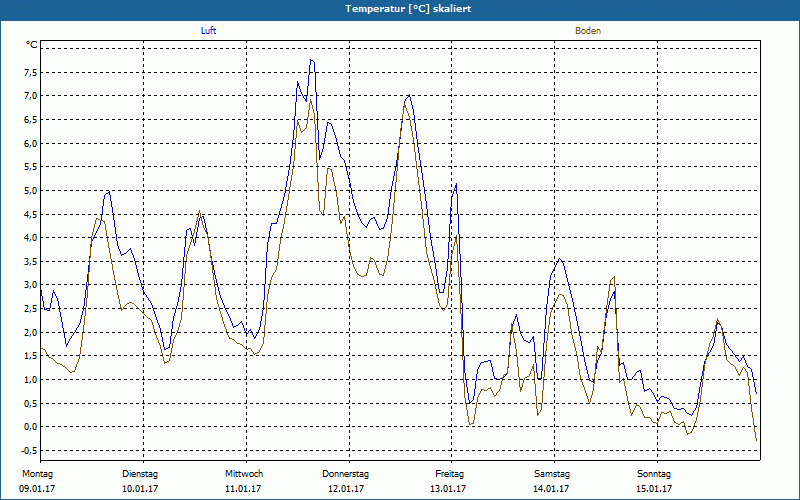The width and height of the screenshot is (800, 500).
Task: Click the date '11.01.17'
Action: [x=243, y=489]
